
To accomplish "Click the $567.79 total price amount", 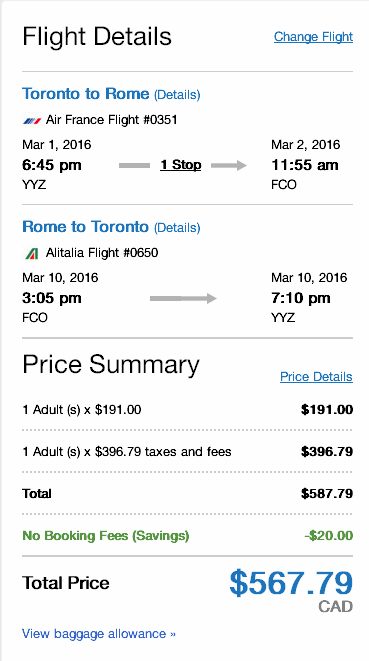I will point(291,583).
